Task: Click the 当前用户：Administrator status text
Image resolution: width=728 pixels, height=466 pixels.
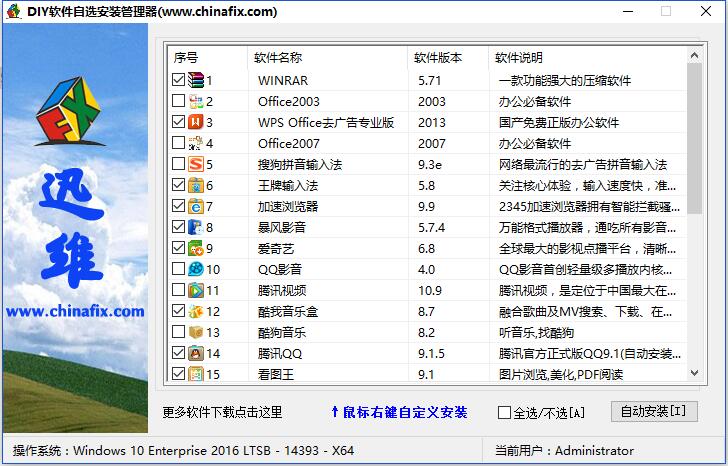Action: coord(564,450)
